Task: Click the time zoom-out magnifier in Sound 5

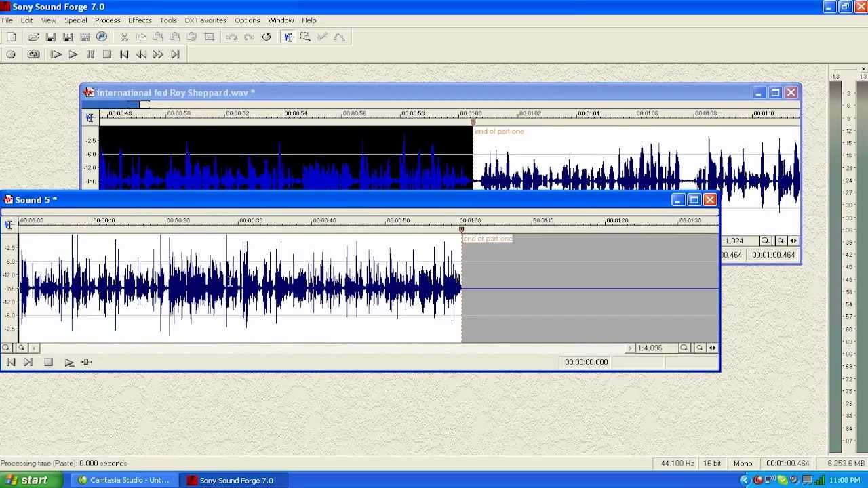Action: (x=699, y=348)
